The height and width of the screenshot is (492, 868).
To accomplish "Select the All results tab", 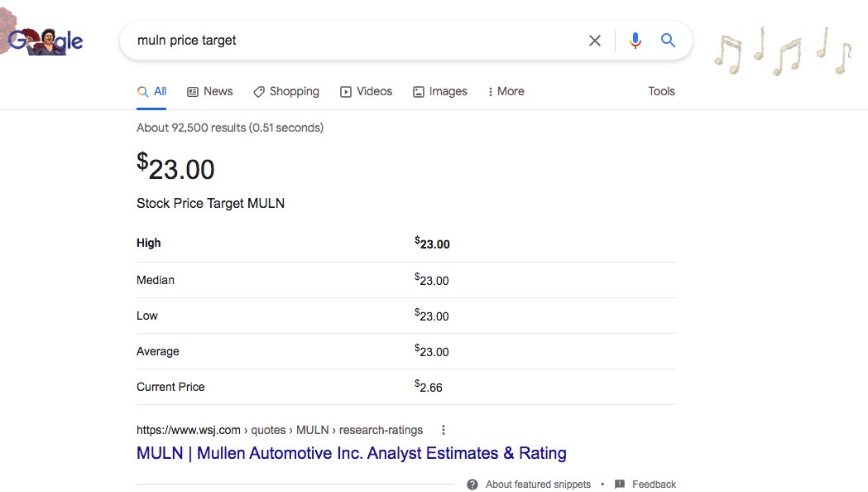I will [151, 91].
